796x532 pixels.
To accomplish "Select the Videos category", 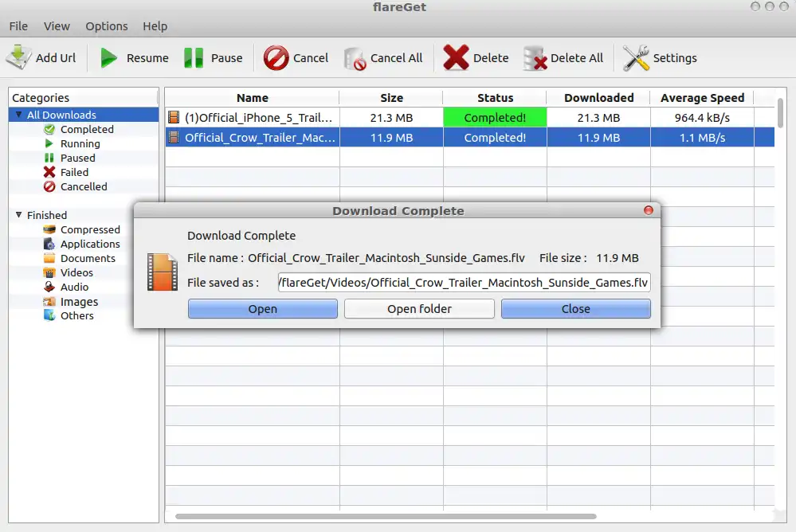I will tap(76, 272).
